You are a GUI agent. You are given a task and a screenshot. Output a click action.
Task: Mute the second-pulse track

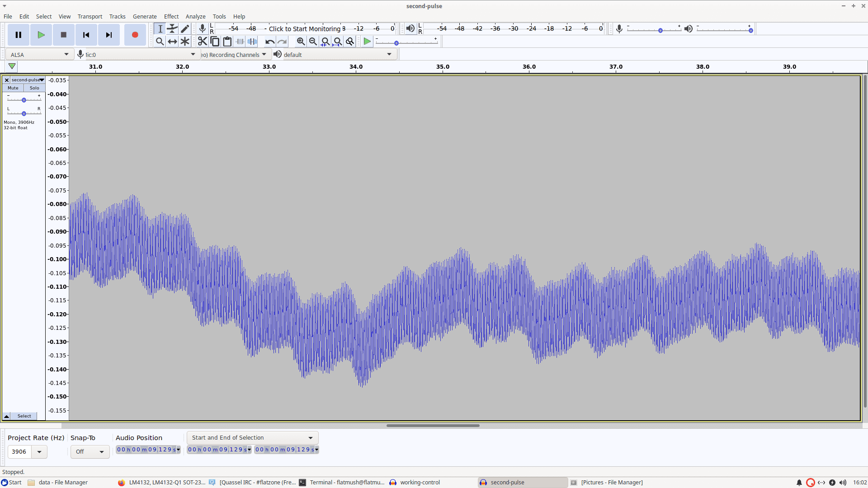(13, 88)
